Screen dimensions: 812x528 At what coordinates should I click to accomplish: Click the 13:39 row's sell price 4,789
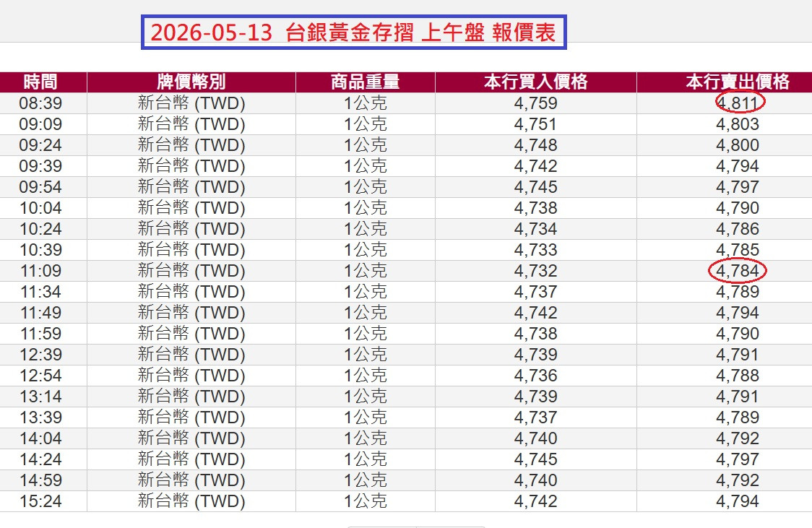(x=738, y=417)
